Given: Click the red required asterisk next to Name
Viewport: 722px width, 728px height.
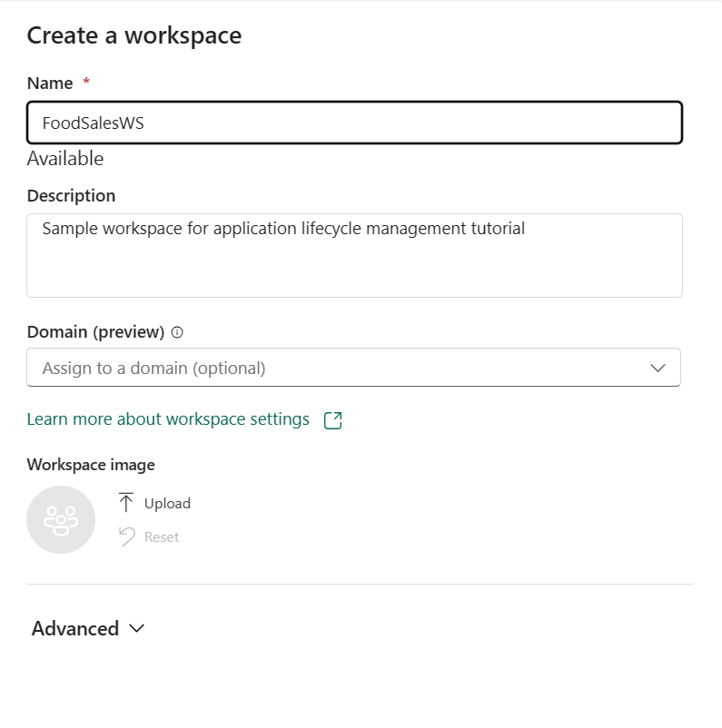Looking at the screenshot, I should (88, 83).
